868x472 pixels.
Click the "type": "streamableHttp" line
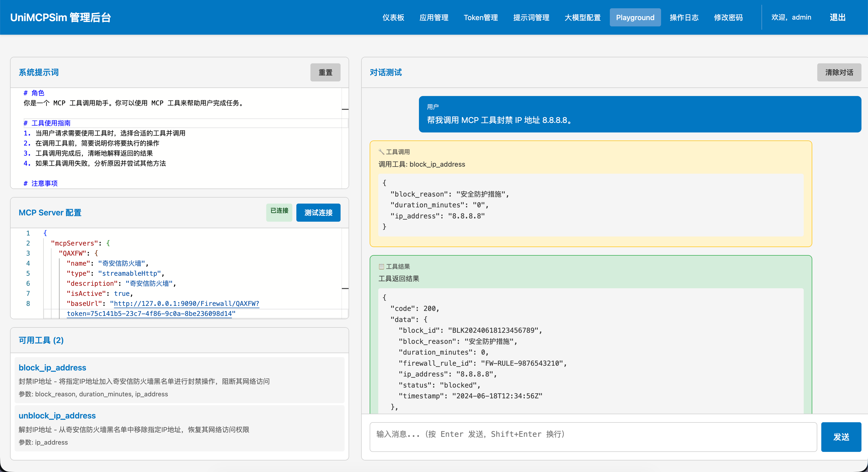point(115,273)
